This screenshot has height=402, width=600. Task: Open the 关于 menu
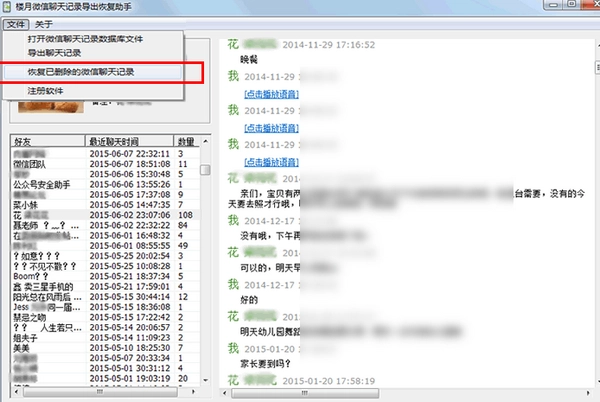pos(44,23)
